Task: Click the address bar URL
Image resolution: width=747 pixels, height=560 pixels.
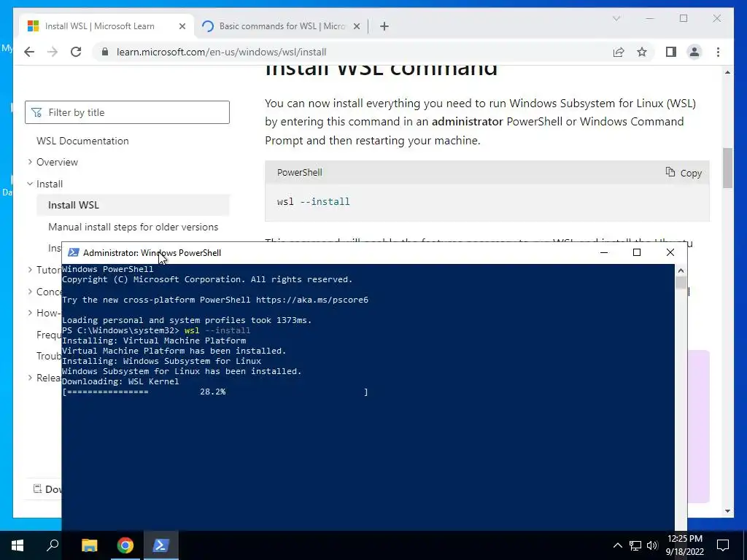Action: [x=222, y=52]
